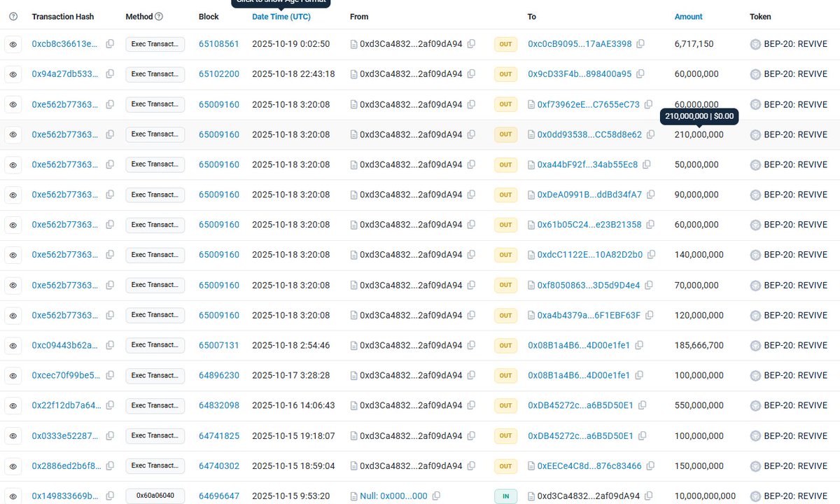840x504 pixels.
Task: Open BEP-20: REVIVE token link in 550,000,000 row
Action: coord(795,406)
